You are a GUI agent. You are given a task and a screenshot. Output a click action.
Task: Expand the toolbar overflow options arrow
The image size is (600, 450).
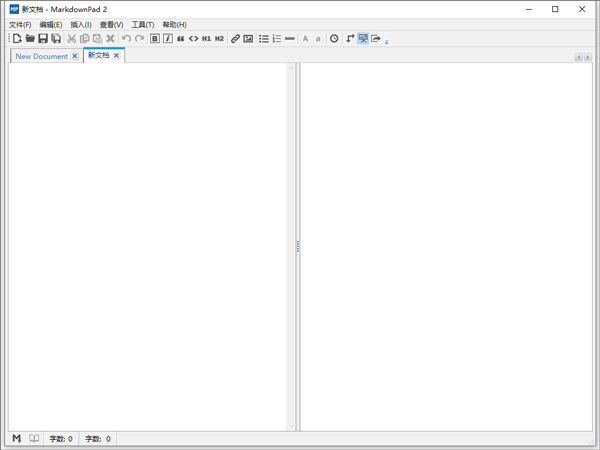[x=386, y=41]
